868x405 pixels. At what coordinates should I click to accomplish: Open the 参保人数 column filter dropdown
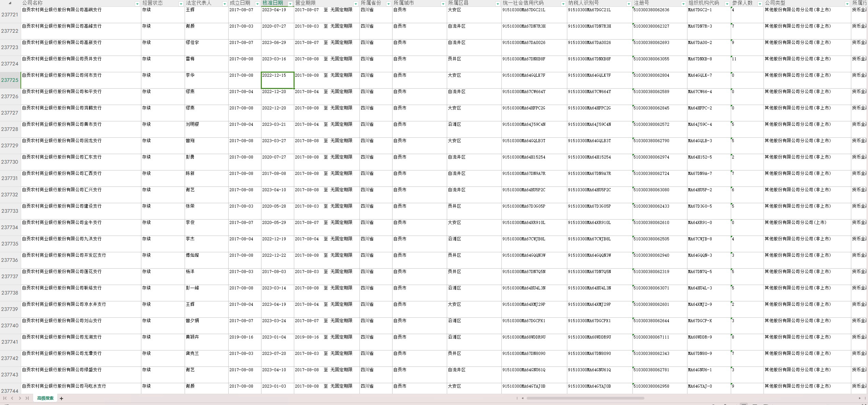(x=760, y=4)
